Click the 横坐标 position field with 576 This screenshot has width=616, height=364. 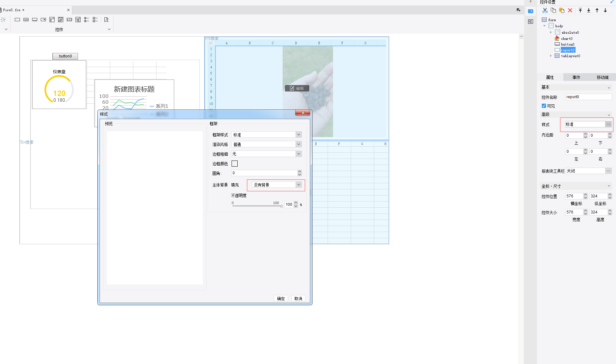click(x=574, y=196)
